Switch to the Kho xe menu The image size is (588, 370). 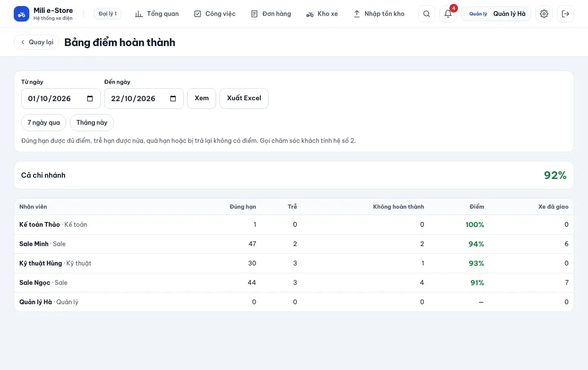click(322, 14)
